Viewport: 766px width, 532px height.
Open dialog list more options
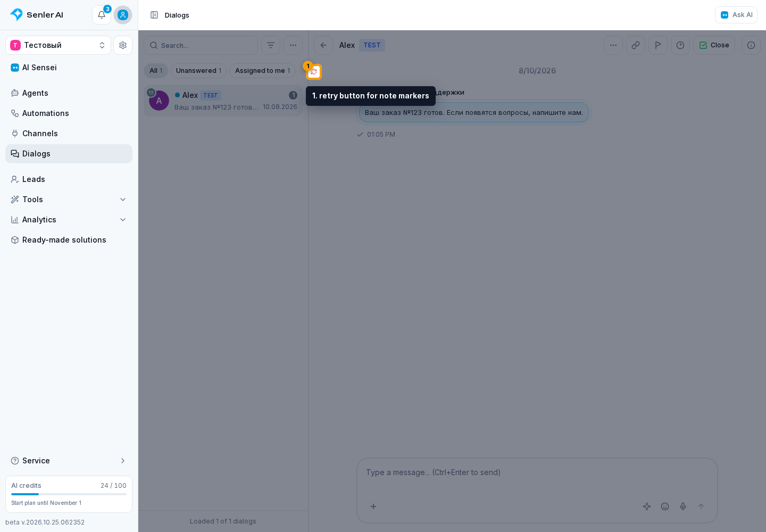(x=293, y=45)
